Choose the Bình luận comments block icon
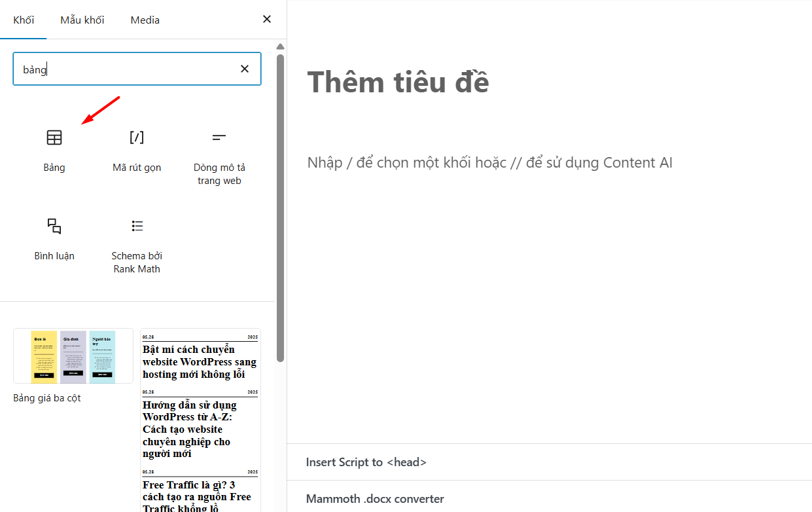The height and width of the screenshot is (512, 812). [x=54, y=226]
